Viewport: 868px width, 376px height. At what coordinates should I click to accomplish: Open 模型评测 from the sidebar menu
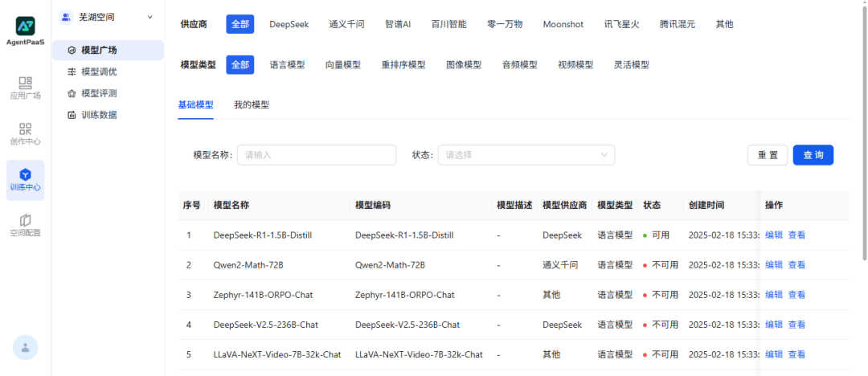pyautogui.click(x=98, y=93)
